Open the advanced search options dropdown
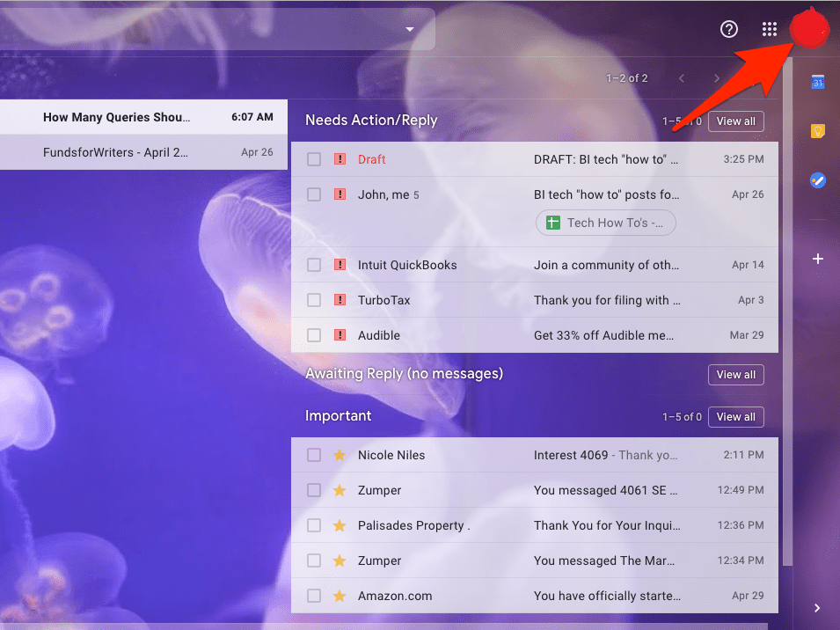This screenshot has height=630, width=840. [x=409, y=28]
